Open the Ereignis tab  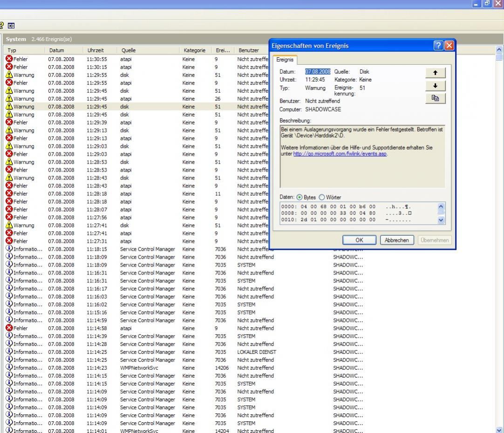285,60
